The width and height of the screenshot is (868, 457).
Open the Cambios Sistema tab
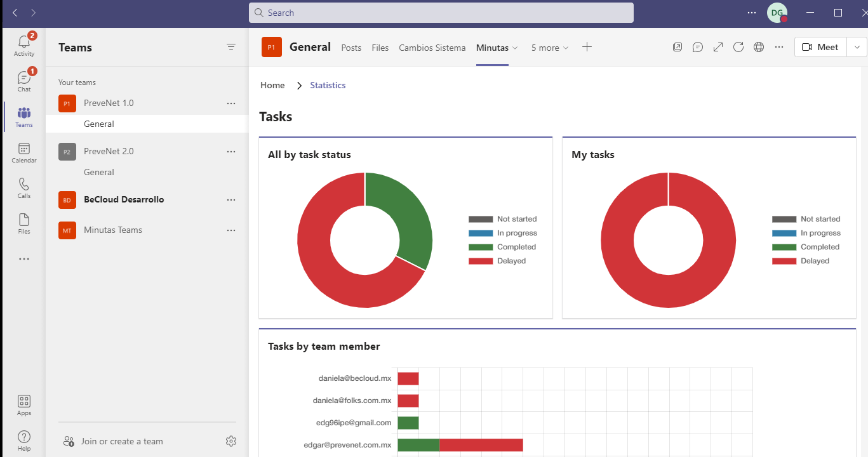[432, 48]
